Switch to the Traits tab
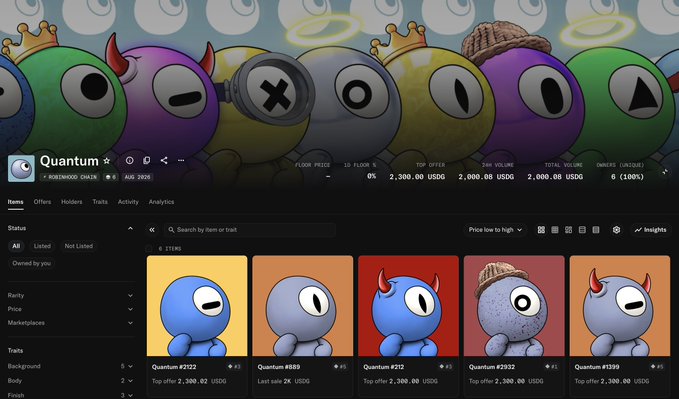The image size is (679, 399). click(100, 202)
